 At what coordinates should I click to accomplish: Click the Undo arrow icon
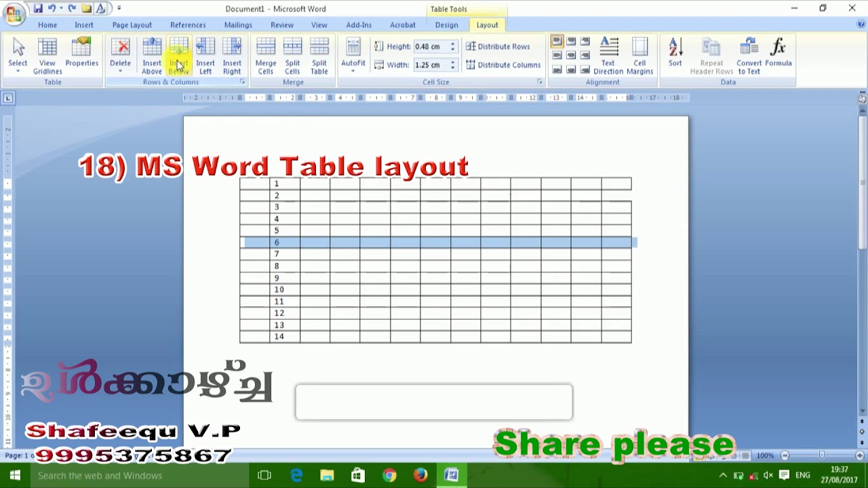(52, 8)
